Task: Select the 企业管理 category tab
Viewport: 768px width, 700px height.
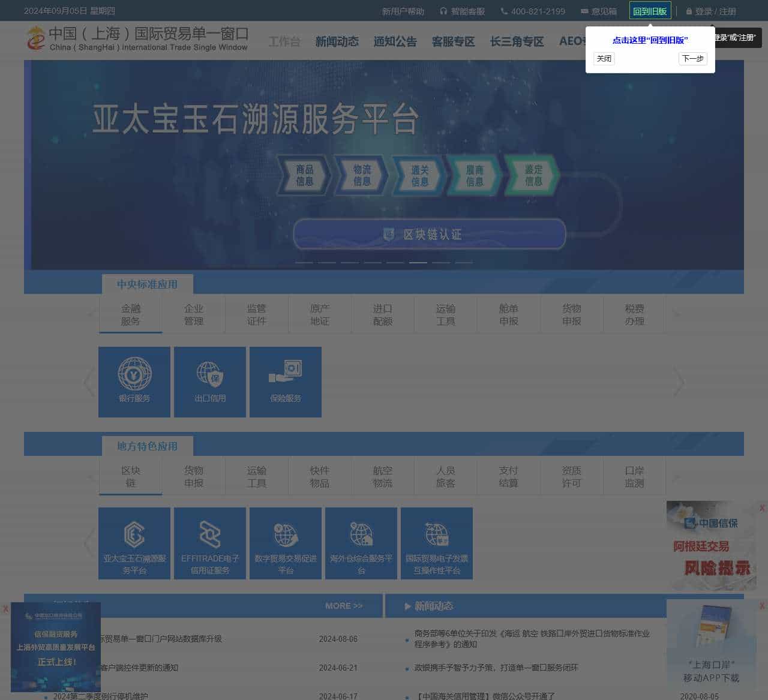Action: [x=194, y=315]
